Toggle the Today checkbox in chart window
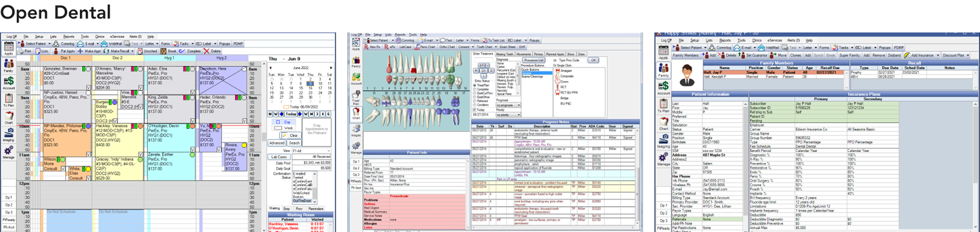980x232 pixels. coord(475,110)
